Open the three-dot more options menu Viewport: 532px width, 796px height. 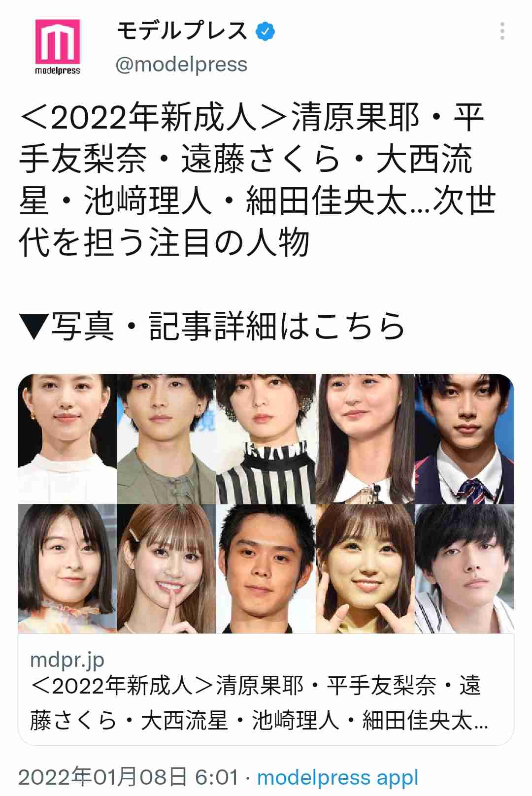(502, 31)
